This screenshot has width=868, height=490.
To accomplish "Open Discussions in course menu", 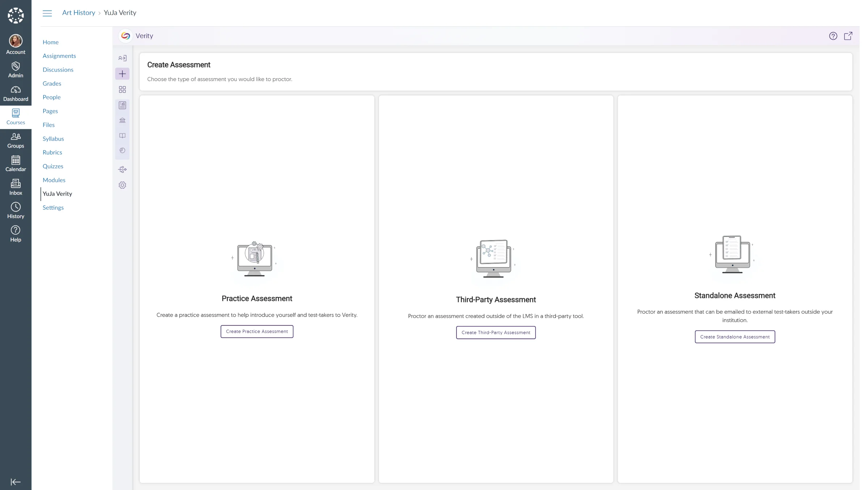I will click(x=58, y=69).
